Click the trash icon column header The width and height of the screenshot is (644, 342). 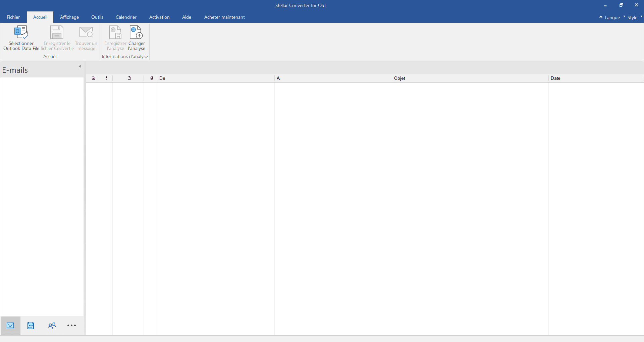[x=93, y=78]
